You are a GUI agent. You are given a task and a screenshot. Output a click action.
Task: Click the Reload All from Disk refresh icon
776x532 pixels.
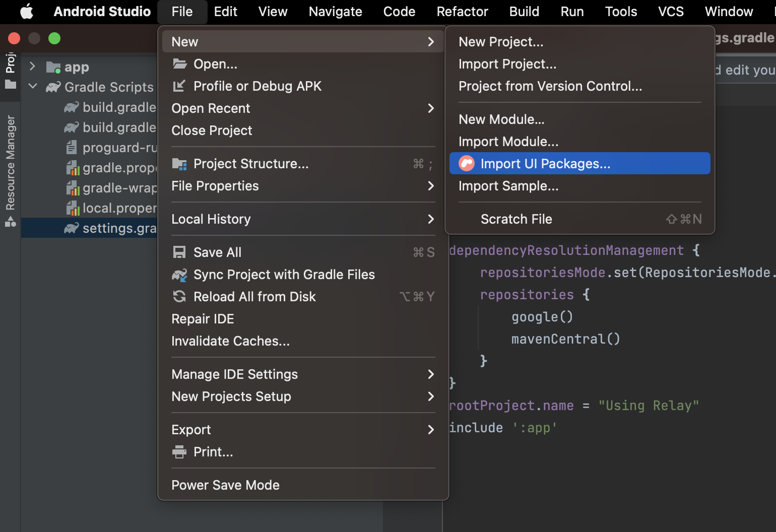[x=179, y=297]
